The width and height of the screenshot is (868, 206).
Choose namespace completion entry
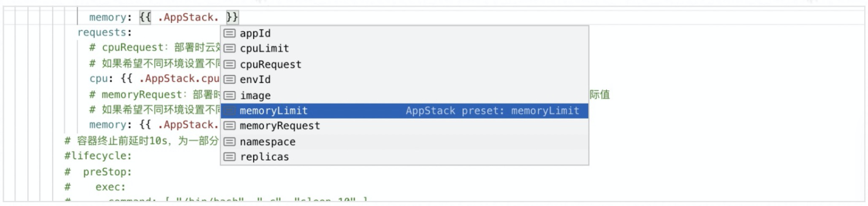[404, 141]
